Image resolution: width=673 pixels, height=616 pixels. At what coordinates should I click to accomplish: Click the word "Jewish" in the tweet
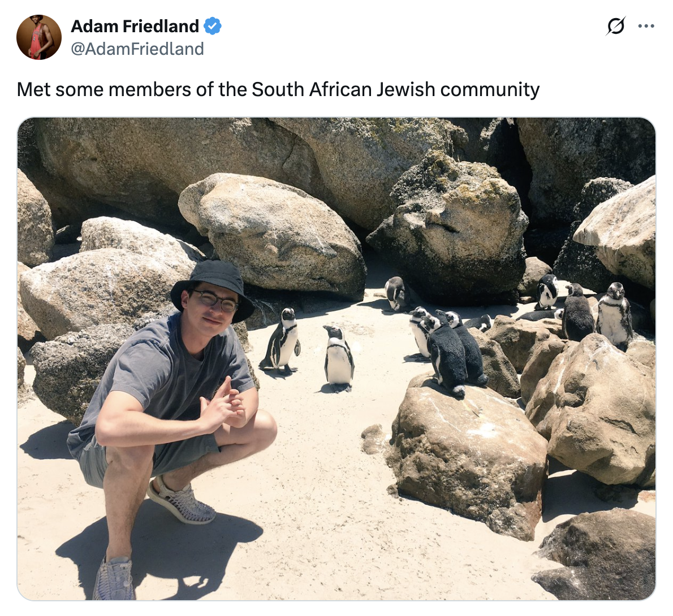406,89
